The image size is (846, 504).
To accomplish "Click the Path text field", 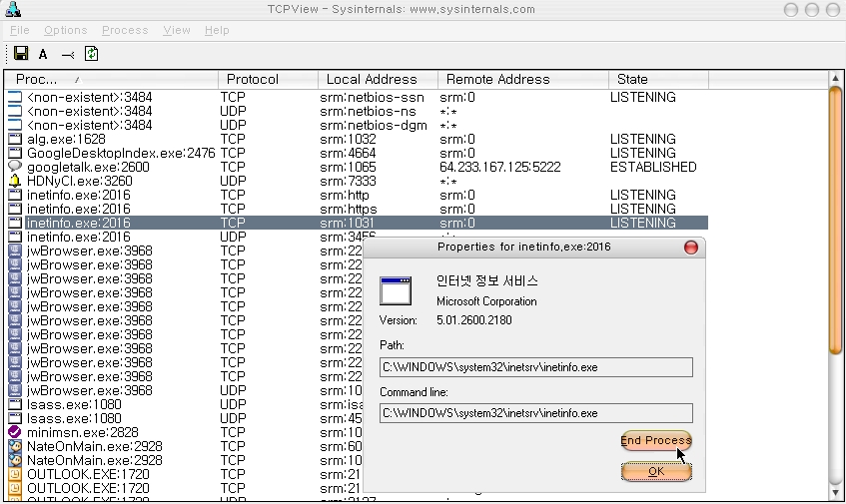I will (535, 367).
